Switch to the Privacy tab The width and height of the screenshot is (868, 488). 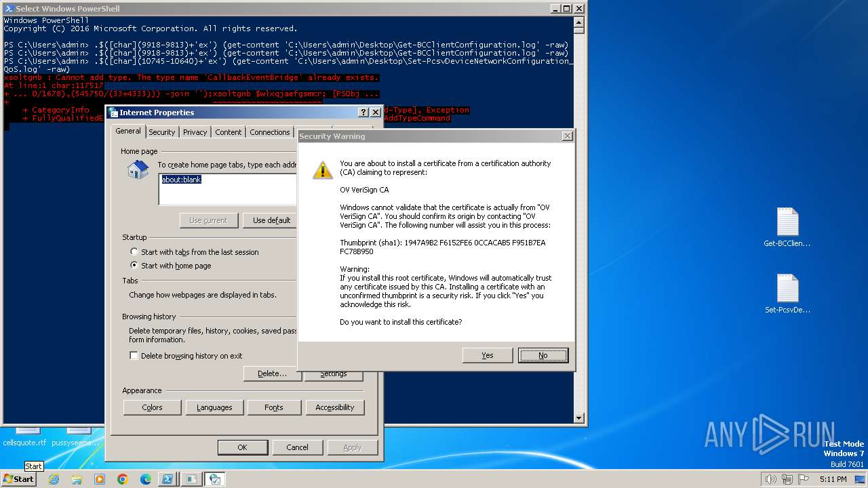[x=195, y=132]
